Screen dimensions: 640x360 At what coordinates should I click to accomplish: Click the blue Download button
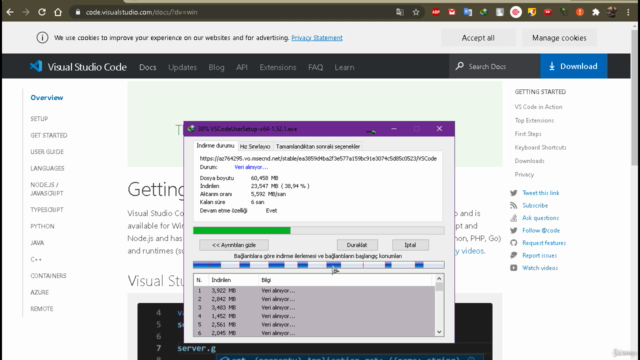[x=573, y=66]
